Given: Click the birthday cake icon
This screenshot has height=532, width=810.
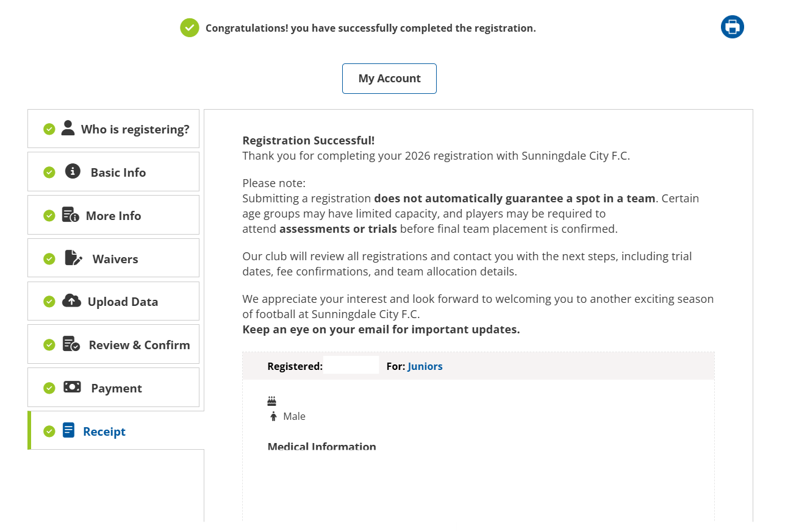Looking at the screenshot, I should 272,401.
